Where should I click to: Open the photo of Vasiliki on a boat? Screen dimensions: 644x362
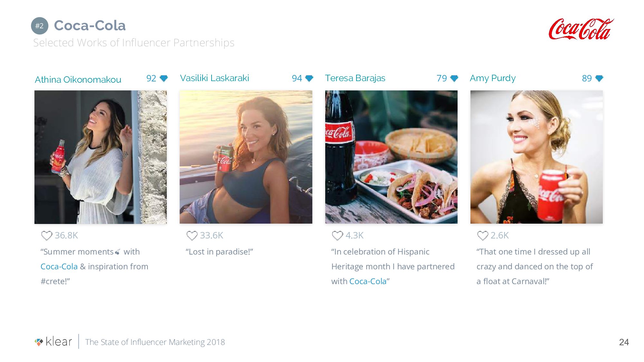246,157
